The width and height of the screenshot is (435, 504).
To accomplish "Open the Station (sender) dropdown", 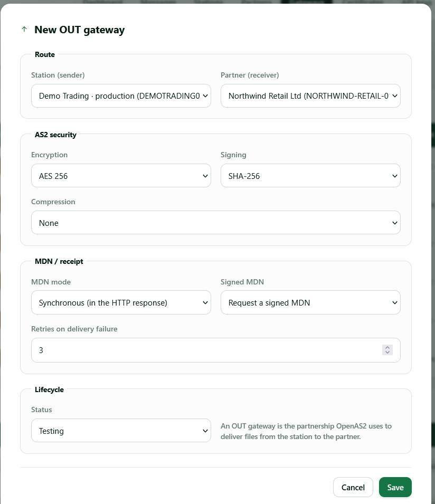I will pyautogui.click(x=121, y=96).
